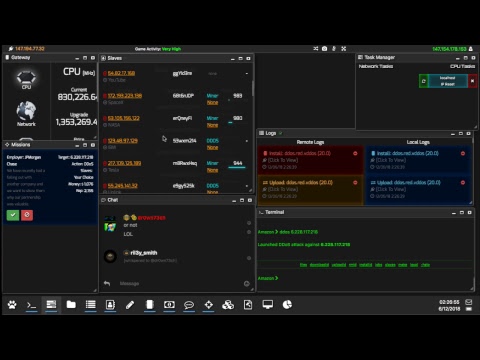Image resolution: width=480 pixels, height=360 pixels.
Task: Open the paw start menu icon
Action: (x=12, y=304)
